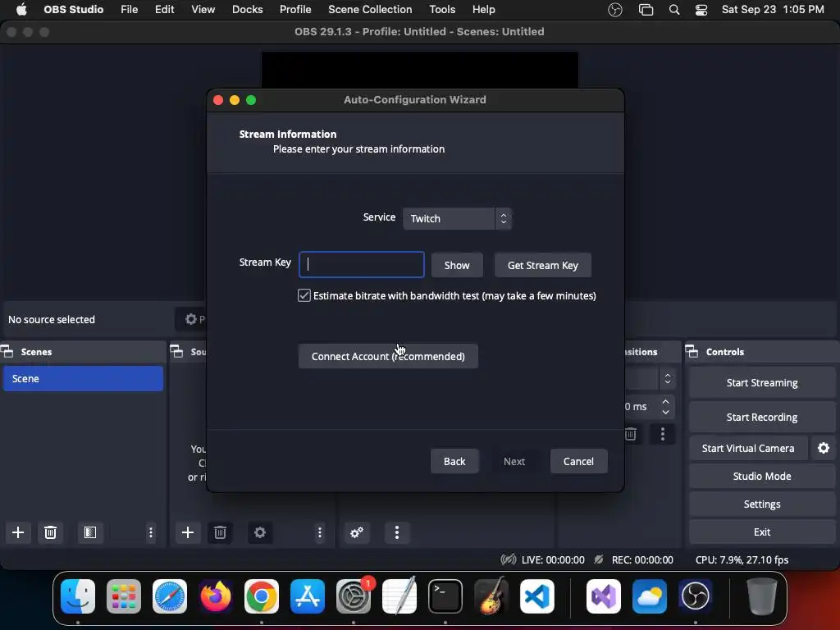Viewport: 840px width, 630px height.
Task: Launch Safari from the dock
Action: pyautogui.click(x=170, y=596)
